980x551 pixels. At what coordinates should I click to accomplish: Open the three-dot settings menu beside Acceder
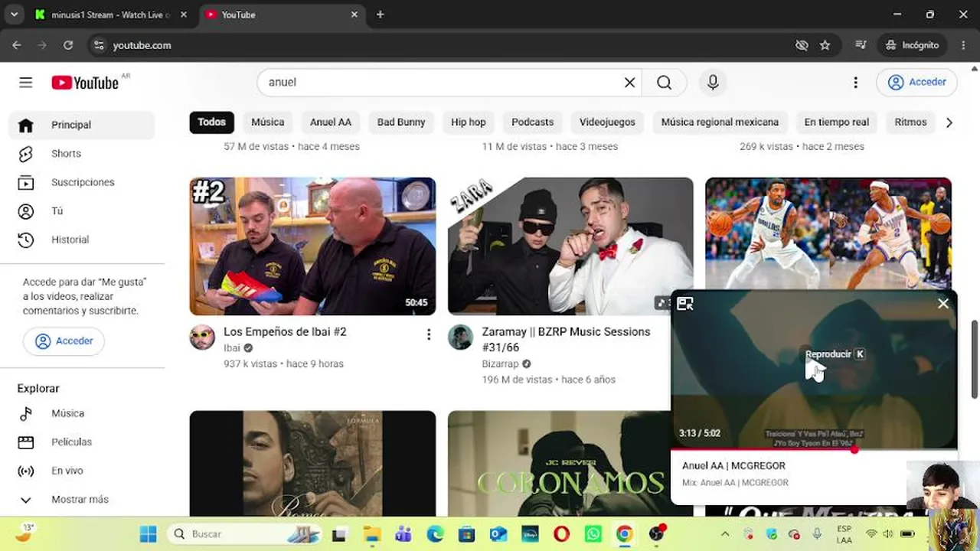click(x=855, y=83)
